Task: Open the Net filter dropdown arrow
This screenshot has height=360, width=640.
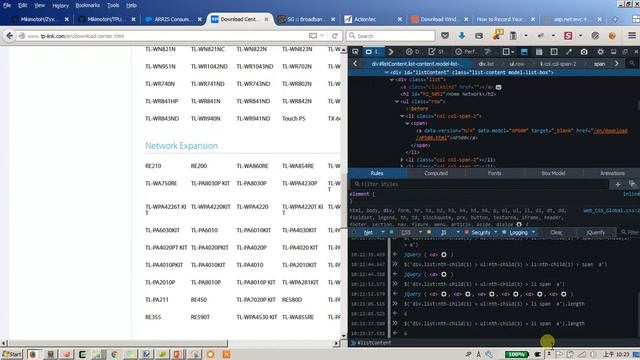Action: point(382,232)
